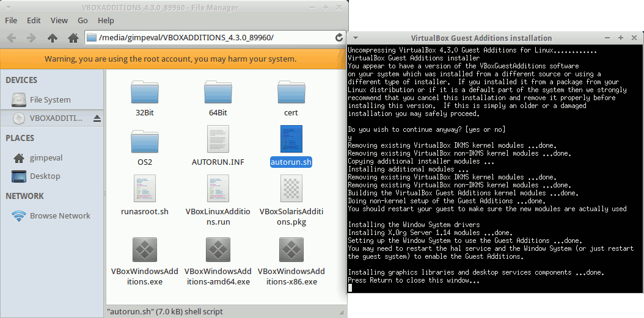This screenshot has height=318, width=644.
Task: Open the 64Bit folder
Action: (x=218, y=92)
